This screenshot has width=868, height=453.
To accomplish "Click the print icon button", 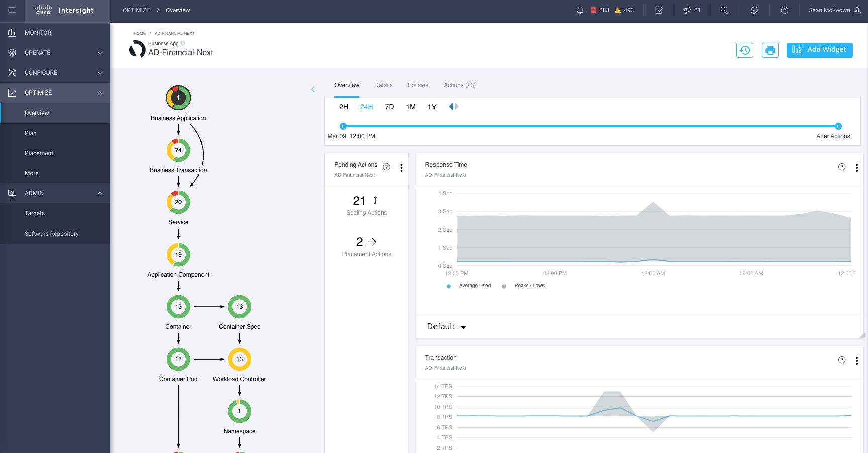I will coord(770,50).
